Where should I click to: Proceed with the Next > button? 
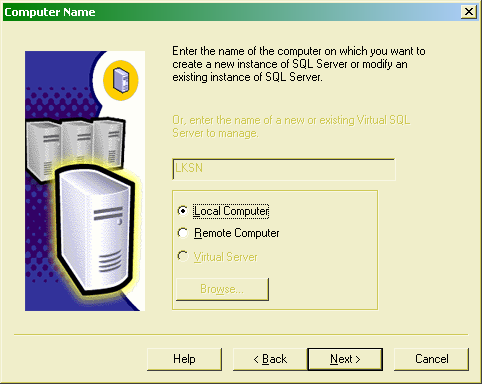345,359
